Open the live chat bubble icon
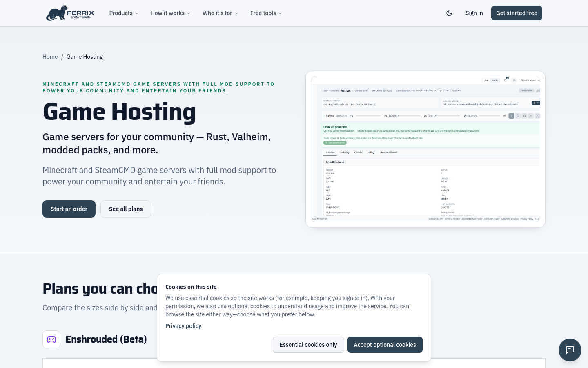This screenshot has height=368, width=588. point(570,350)
